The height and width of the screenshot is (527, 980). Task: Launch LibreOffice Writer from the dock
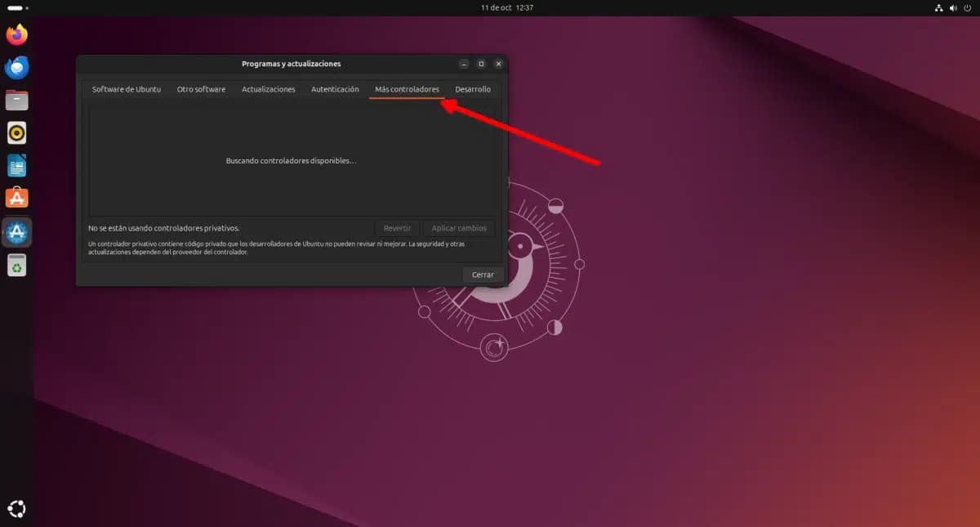[x=17, y=166]
